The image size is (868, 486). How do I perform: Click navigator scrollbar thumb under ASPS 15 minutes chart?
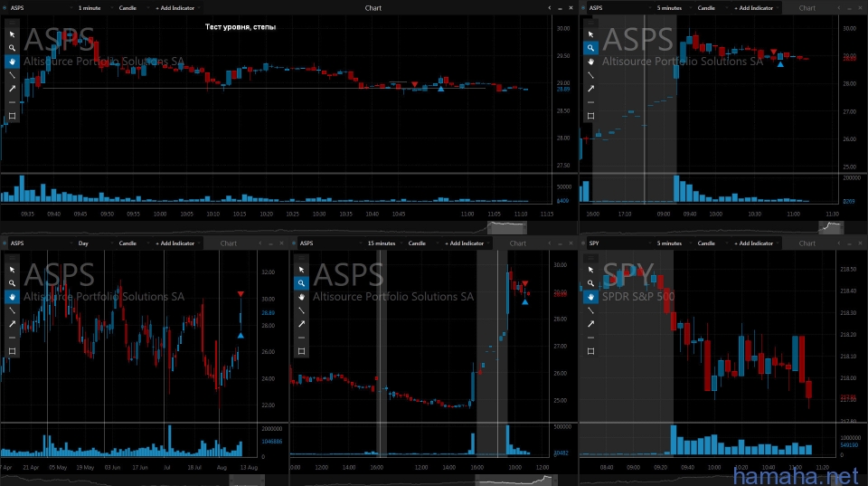click(516, 480)
